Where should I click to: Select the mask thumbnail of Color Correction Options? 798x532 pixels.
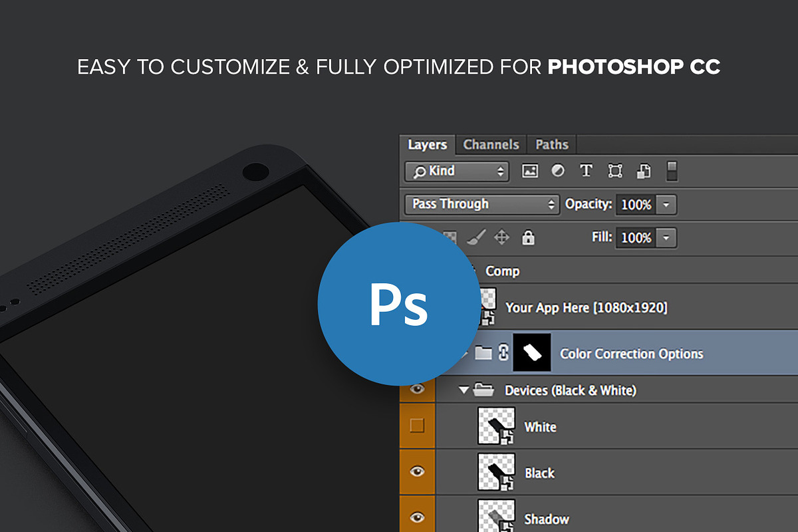(x=532, y=353)
